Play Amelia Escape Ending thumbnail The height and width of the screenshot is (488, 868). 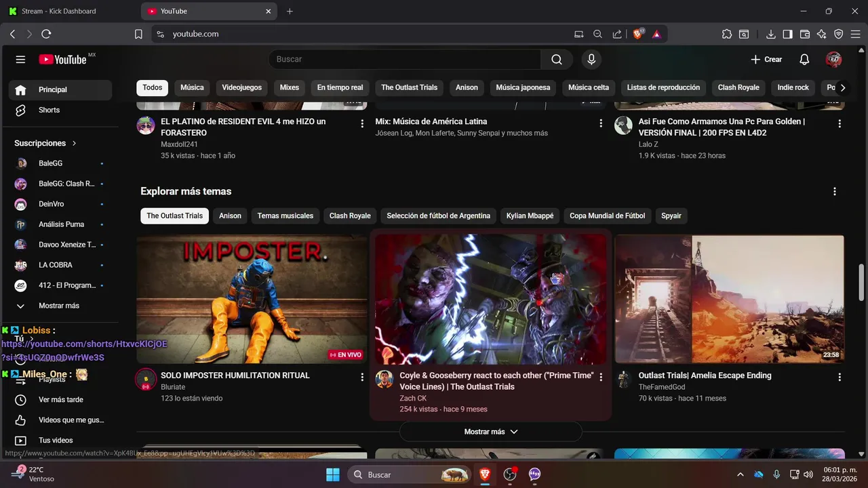click(730, 299)
